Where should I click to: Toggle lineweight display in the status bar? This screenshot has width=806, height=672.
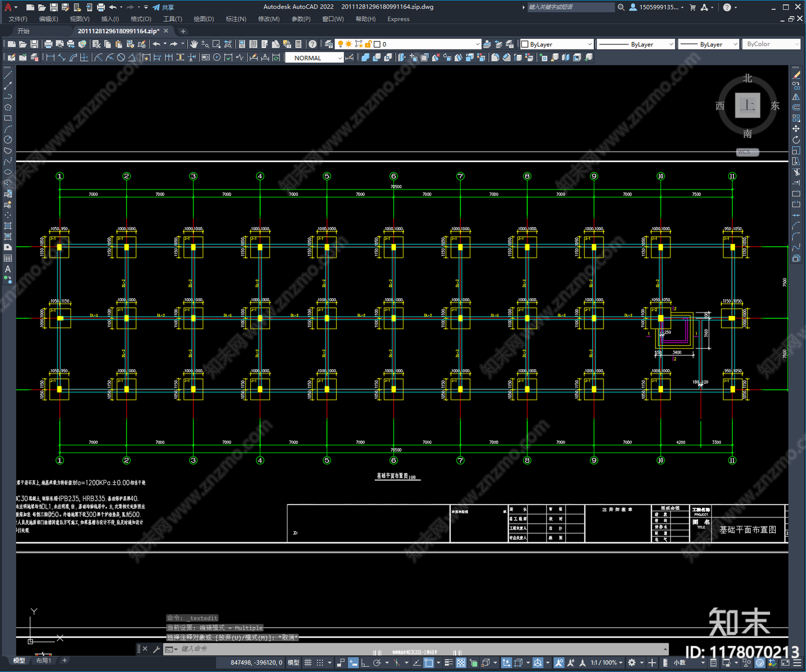point(448,662)
